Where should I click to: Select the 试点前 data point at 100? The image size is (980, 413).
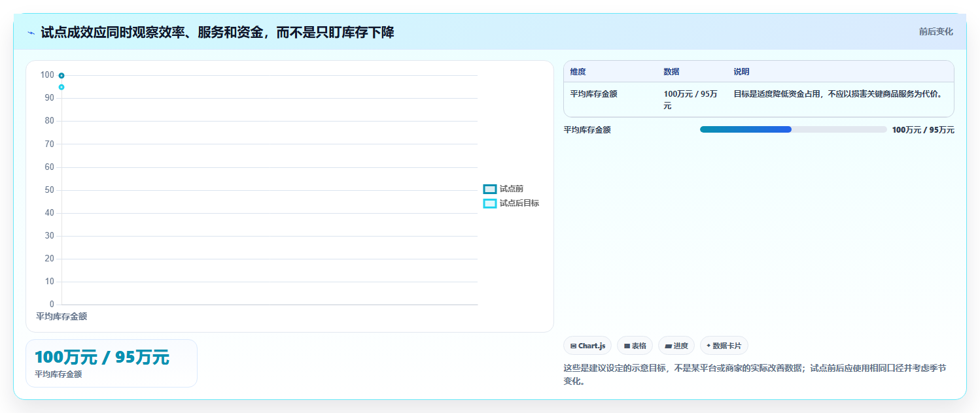click(x=61, y=76)
